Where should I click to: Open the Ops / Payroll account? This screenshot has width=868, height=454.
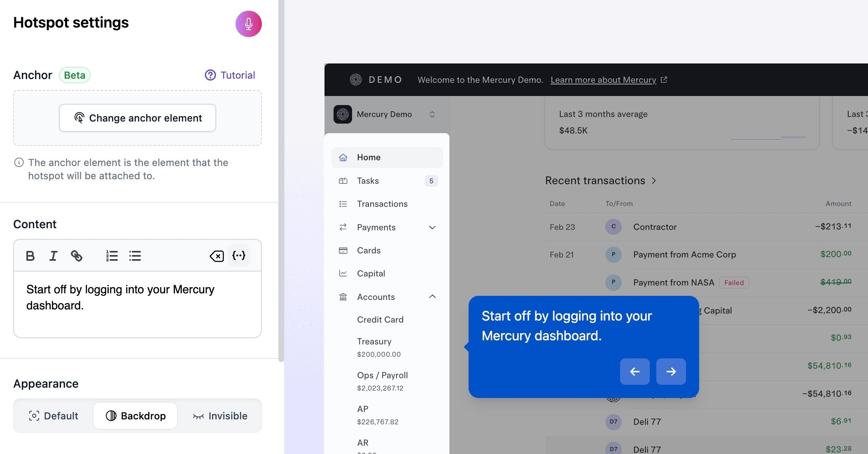point(383,381)
